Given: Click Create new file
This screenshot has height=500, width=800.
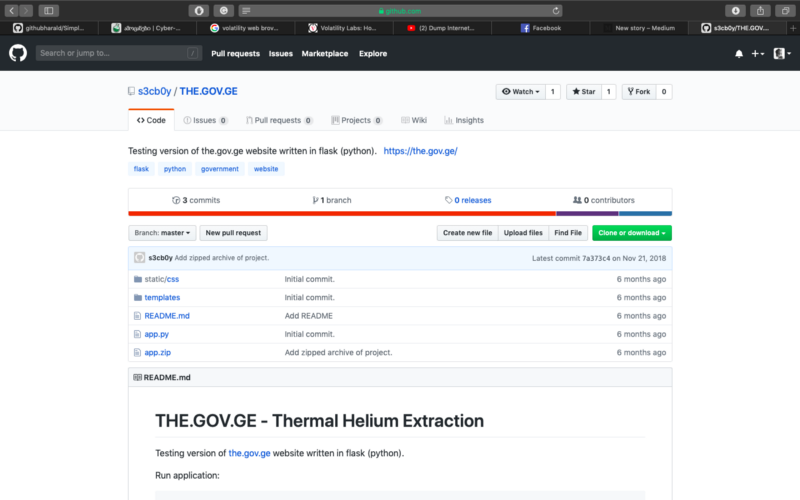Looking at the screenshot, I should tap(467, 233).
